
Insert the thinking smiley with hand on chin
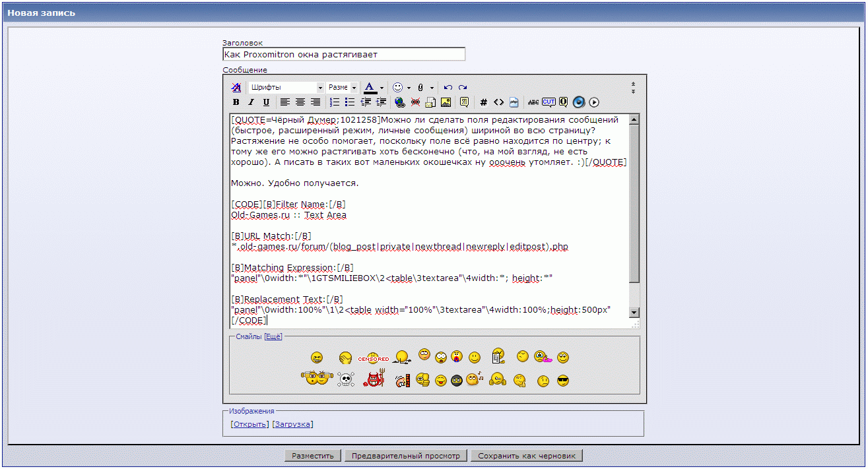click(520, 380)
